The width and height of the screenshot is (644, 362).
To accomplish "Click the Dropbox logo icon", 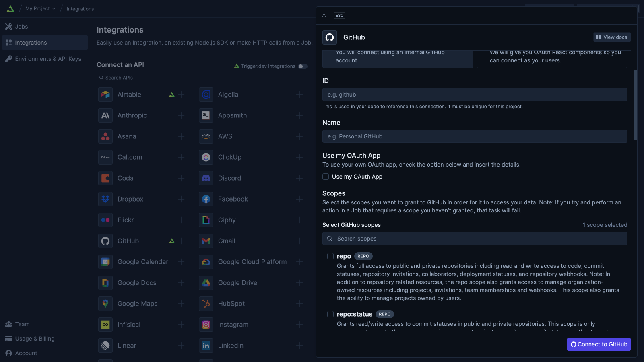I will (105, 199).
